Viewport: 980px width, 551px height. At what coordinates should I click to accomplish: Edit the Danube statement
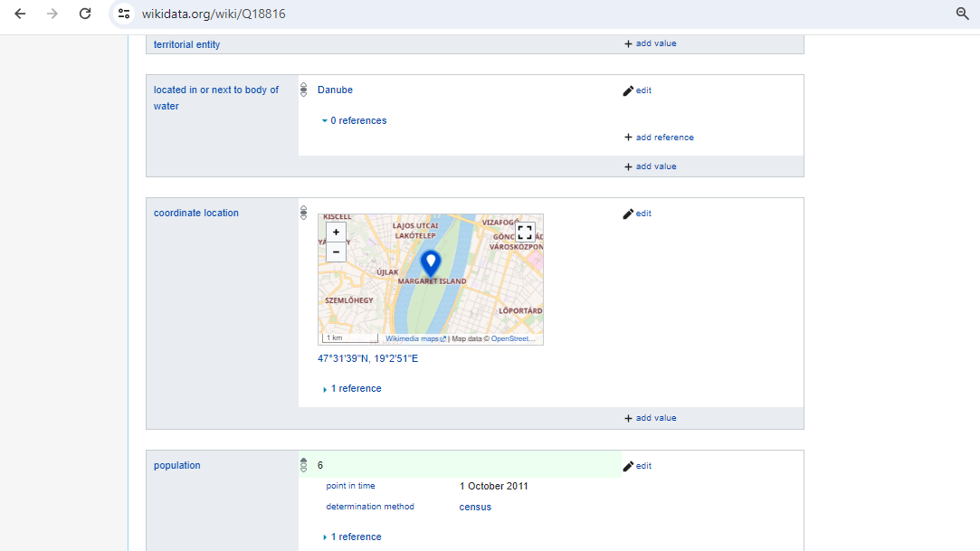click(x=637, y=90)
